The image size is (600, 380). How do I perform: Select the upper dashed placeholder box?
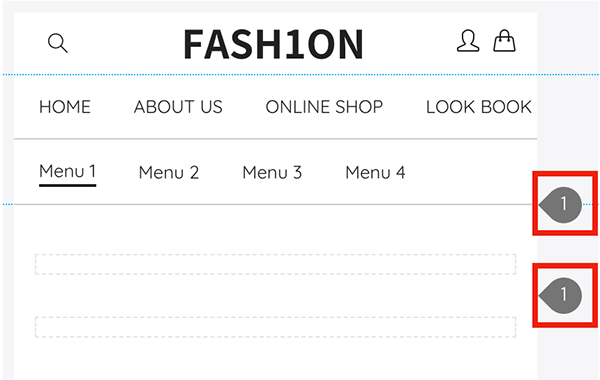point(276,264)
